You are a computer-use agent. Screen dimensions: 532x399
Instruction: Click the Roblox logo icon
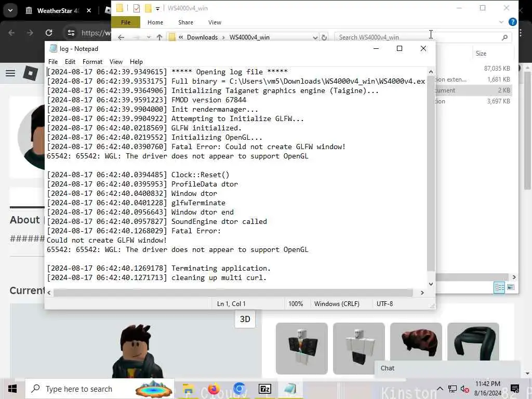pyautogui.click(x=30, y=73)
